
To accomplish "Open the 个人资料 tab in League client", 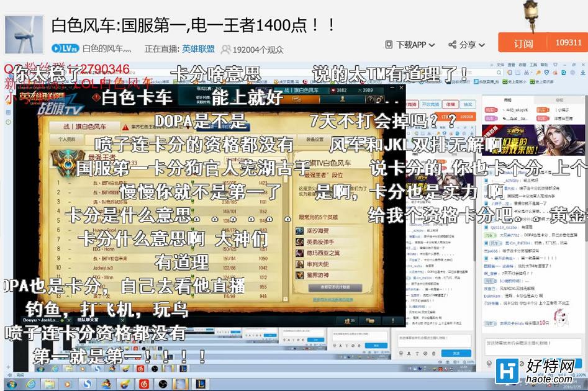I will pyautogui.click(x=68, y=140).
